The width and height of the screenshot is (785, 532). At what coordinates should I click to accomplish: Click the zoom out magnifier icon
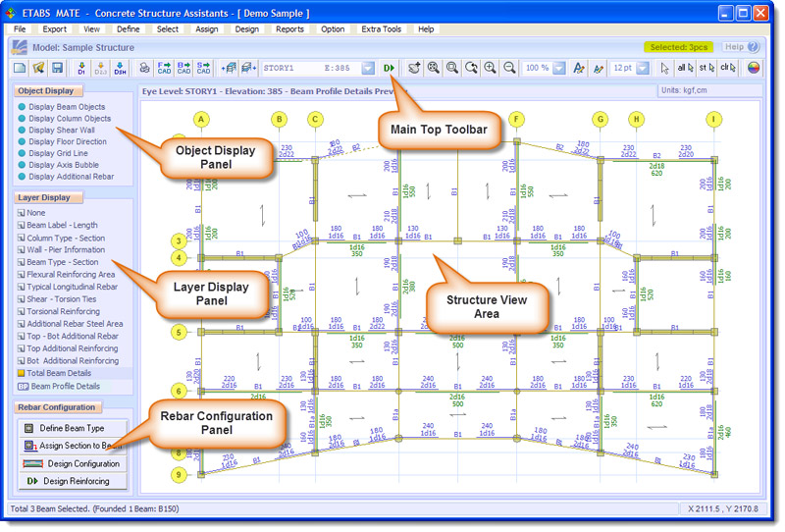pos(509,68)
